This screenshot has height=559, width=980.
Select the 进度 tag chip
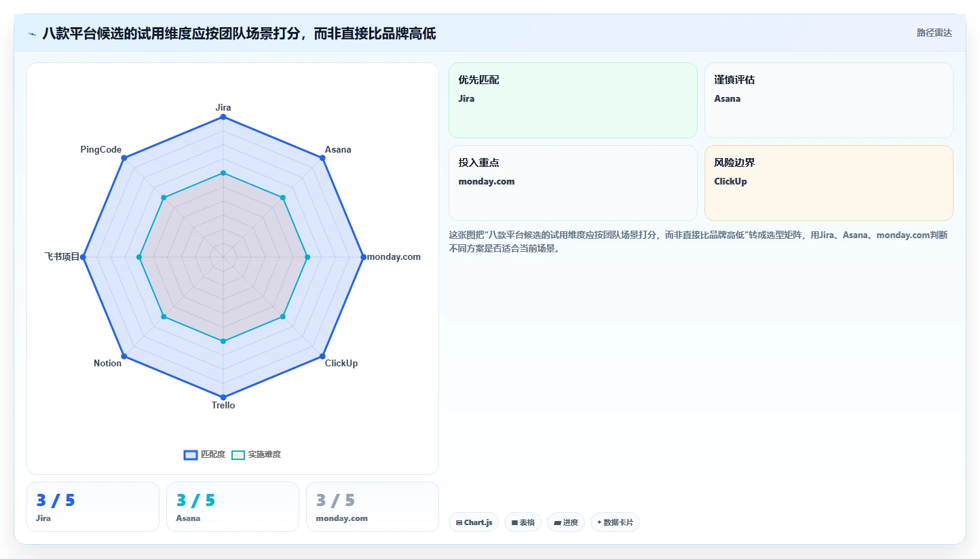[x=565, y=522]
